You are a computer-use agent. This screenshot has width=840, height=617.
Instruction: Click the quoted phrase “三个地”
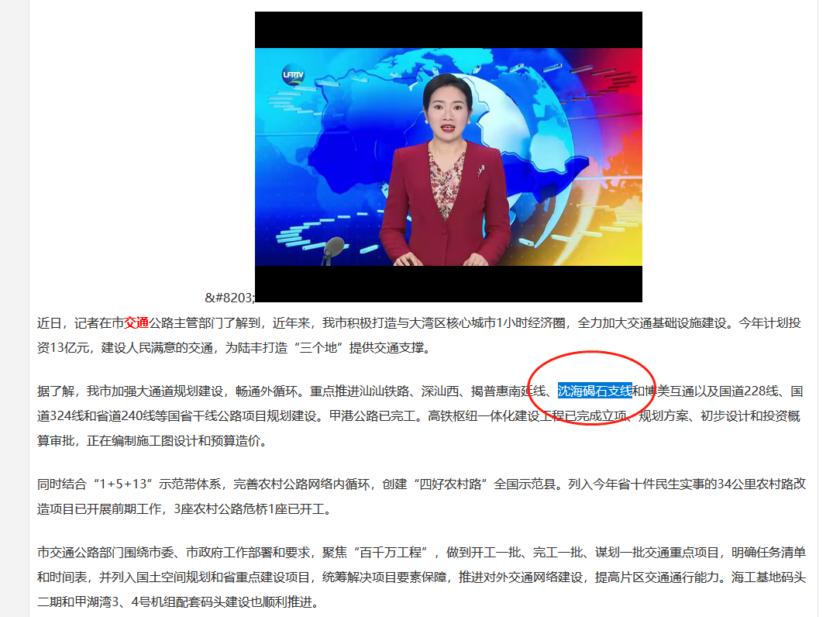tap(318, 347)
